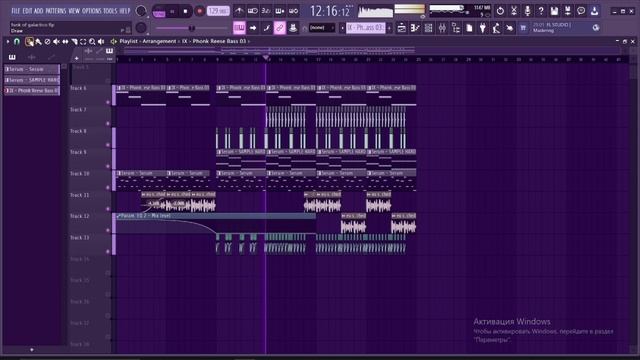The image size is (640, 360).
Task: Toggle blend recording overdub icon
Action: pos(280,11)
